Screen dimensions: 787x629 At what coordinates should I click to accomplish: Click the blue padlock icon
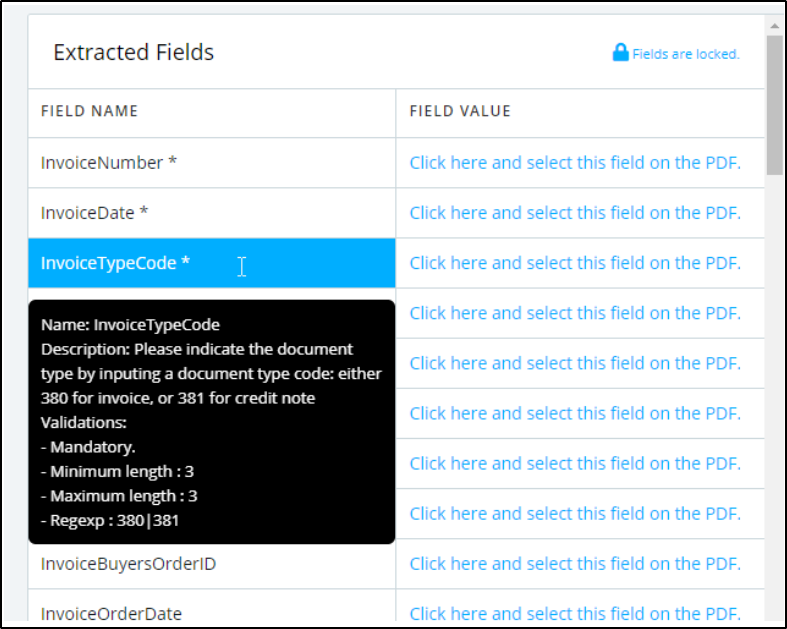[x=620, y=52]
